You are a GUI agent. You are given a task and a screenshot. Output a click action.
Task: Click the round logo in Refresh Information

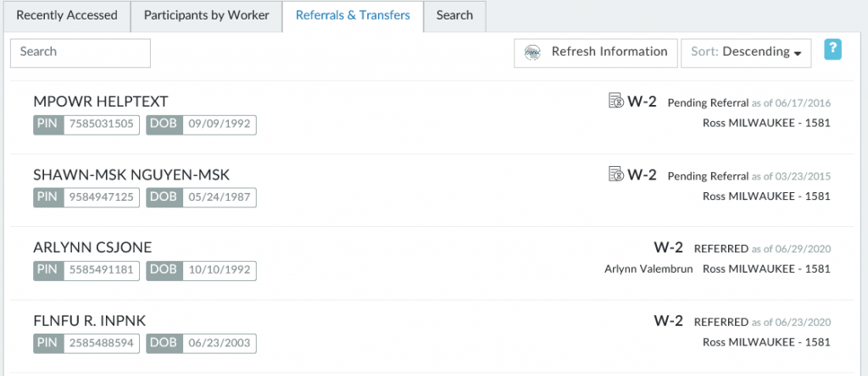[x=533, y=53]
